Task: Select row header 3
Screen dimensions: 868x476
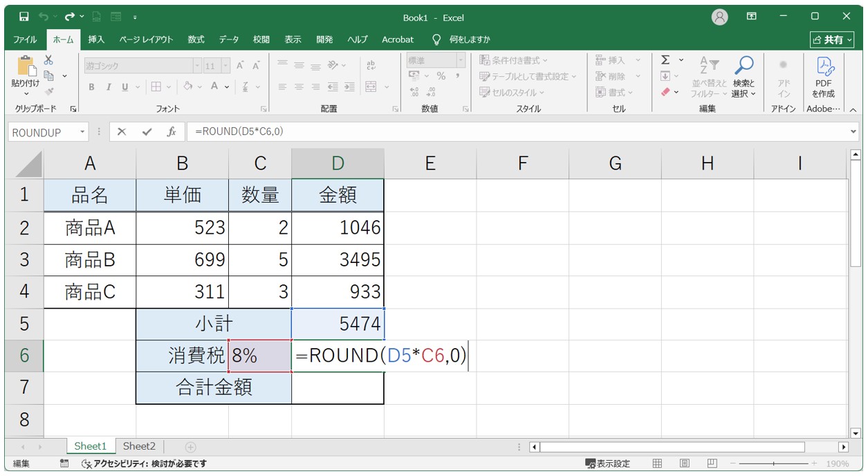Action: pyautogui.click(x=24, y=259)
